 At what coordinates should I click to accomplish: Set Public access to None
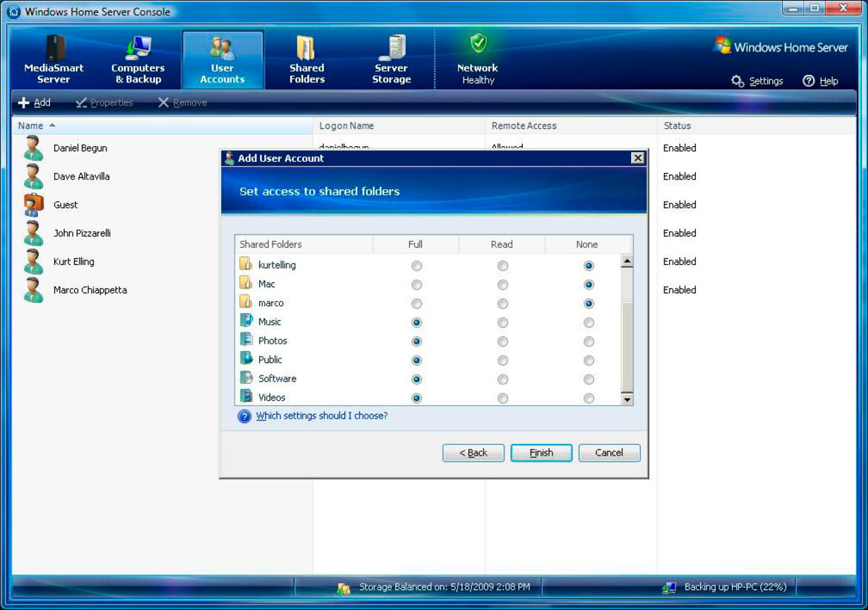click(x=589, y=361)
